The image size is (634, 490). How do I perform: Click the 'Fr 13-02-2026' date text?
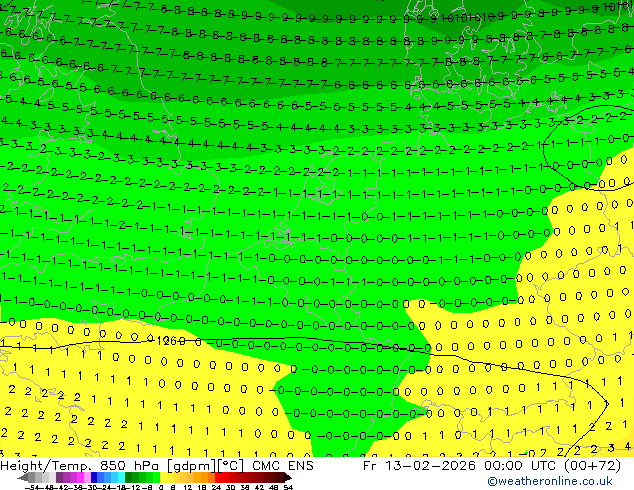coord(419,466)
